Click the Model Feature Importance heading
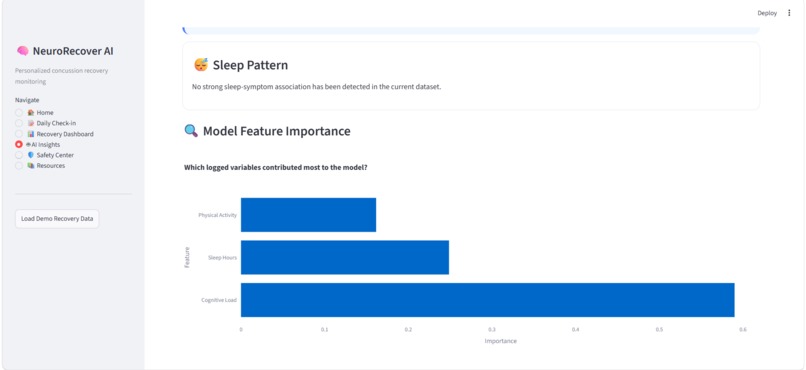 click(277, 131)
